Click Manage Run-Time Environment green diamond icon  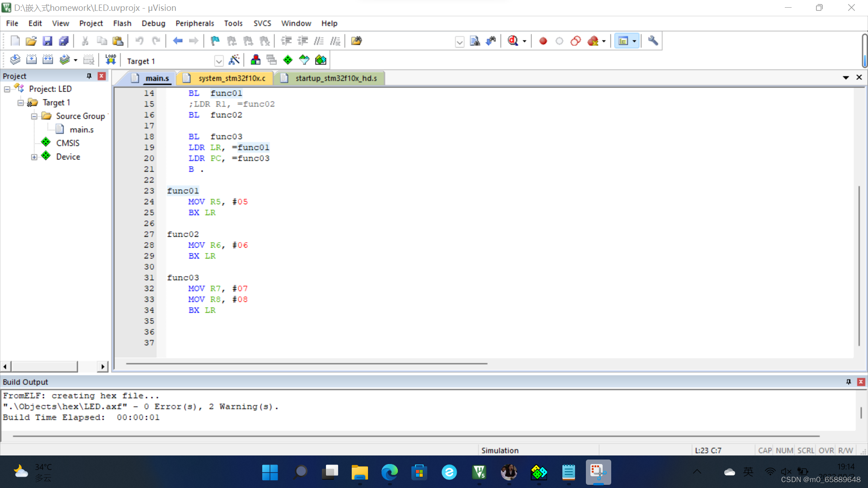(288, 60)
